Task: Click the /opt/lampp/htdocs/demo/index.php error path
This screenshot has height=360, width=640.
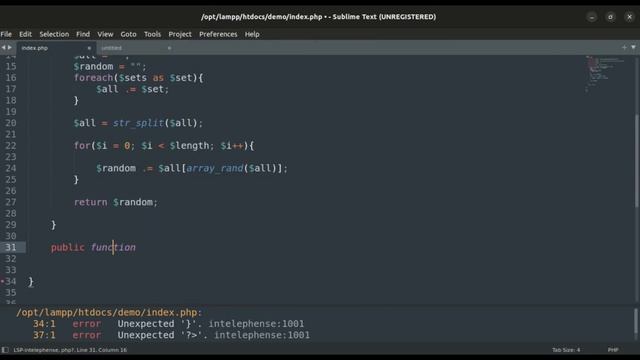Action: (109, 312)
